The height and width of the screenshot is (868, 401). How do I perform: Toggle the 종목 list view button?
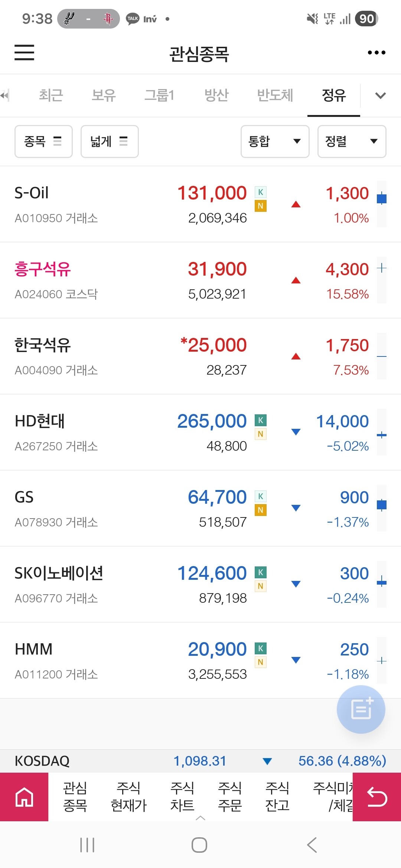coord(43,141)
